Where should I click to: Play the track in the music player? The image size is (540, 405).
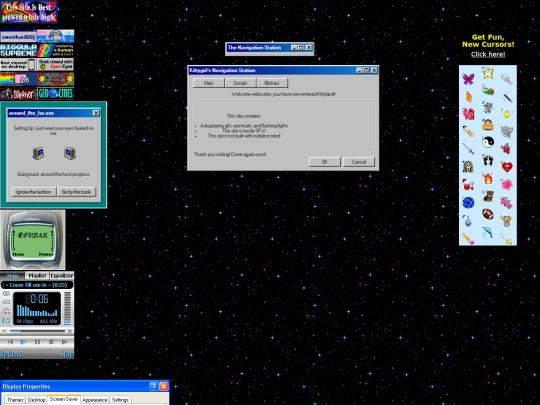(x=23, y=342)
